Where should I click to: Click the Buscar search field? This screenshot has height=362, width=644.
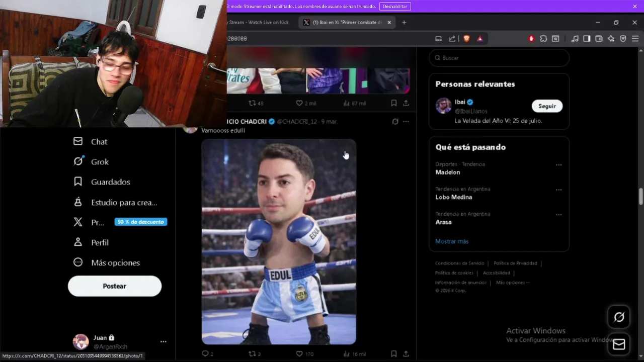click(x=499, y=58)
